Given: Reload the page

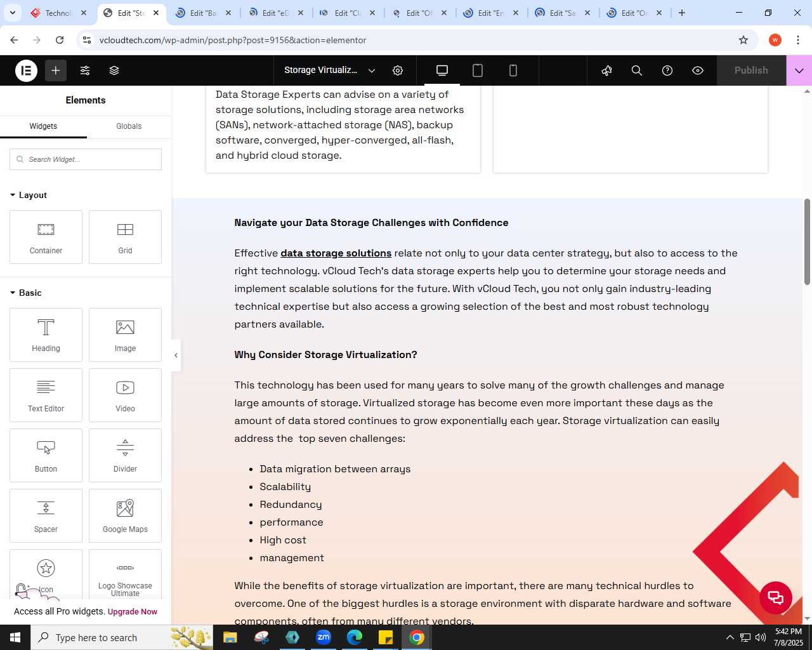Looking at the screenshot, I should point(60,40).
